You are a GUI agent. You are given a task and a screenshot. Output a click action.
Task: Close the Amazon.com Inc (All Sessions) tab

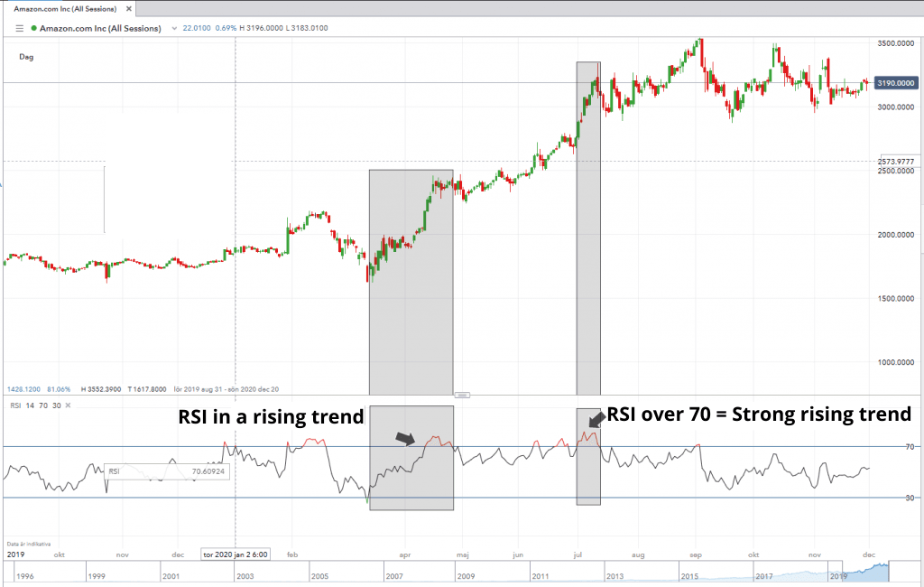pyautogui.click(x=129, y=7)
